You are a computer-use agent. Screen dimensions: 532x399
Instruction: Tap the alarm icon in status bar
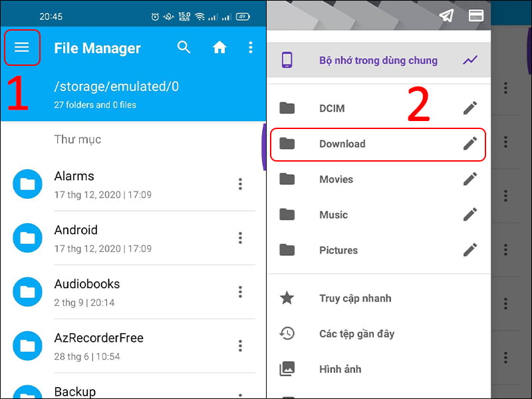(x=155, y=17)
